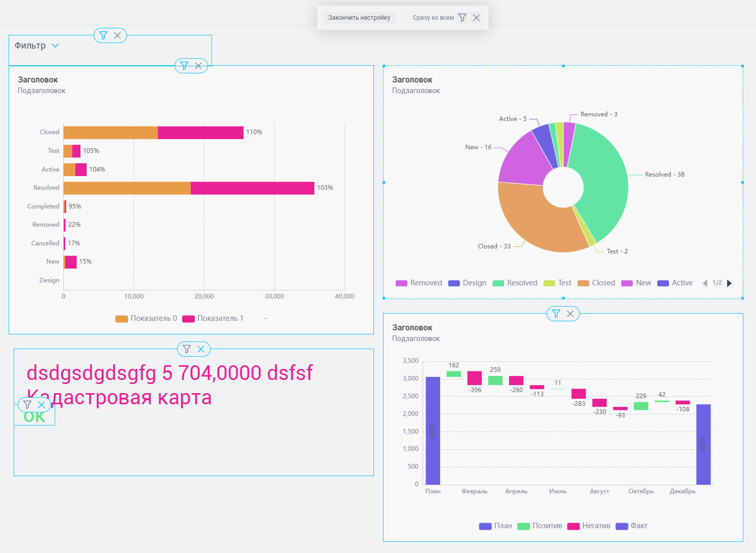Screen dimensions: 756x553
Task: Click X icon on the OK widget
Action: point(41,405)
